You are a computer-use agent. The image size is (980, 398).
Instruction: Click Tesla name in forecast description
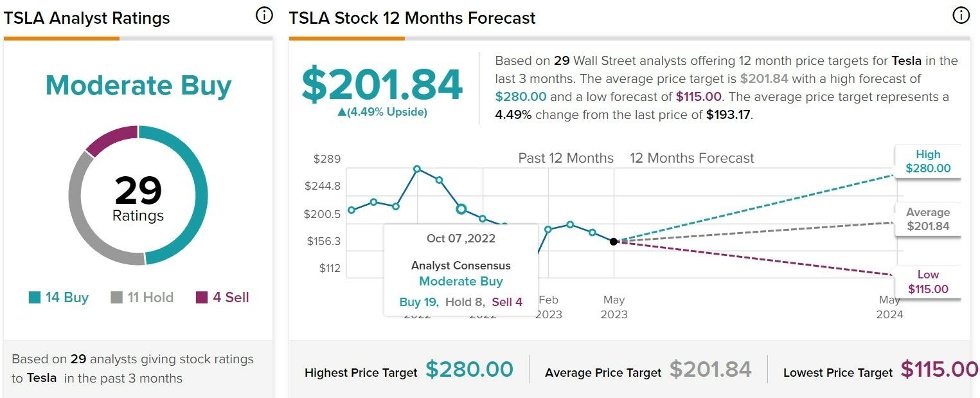pyautogui.click(x=907, y=61)
